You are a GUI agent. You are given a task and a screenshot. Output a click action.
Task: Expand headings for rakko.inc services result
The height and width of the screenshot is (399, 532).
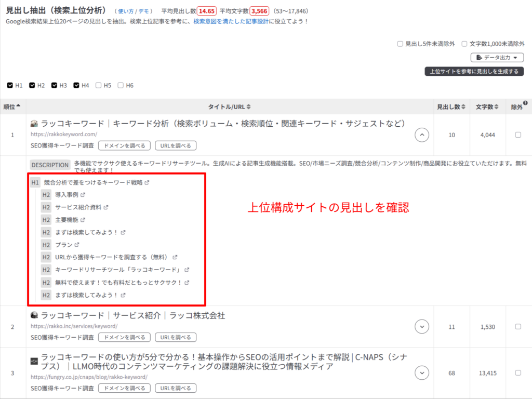[422, 327]
